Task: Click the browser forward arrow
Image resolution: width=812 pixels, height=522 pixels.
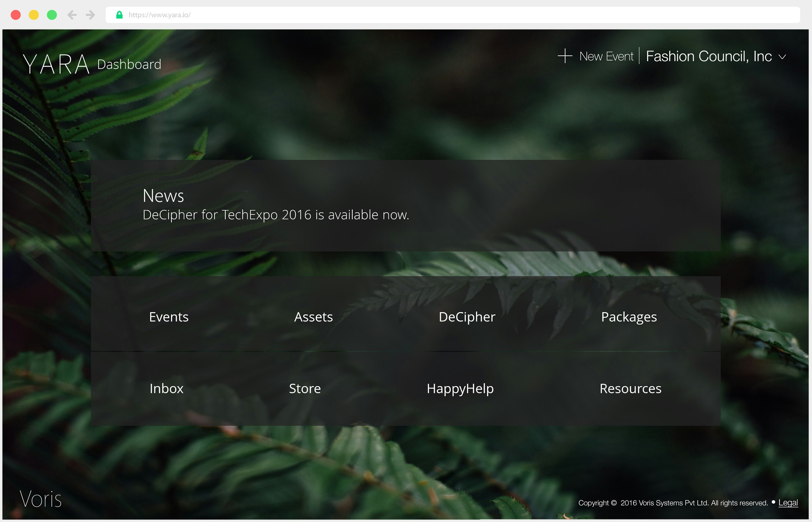Action: coord(90,15)
